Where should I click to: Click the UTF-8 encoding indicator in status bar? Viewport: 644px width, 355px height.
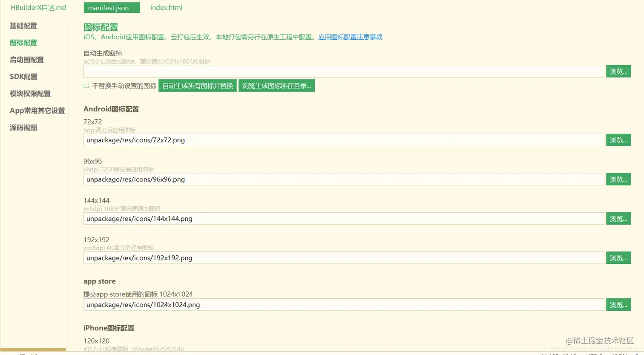tap(592, 354)
